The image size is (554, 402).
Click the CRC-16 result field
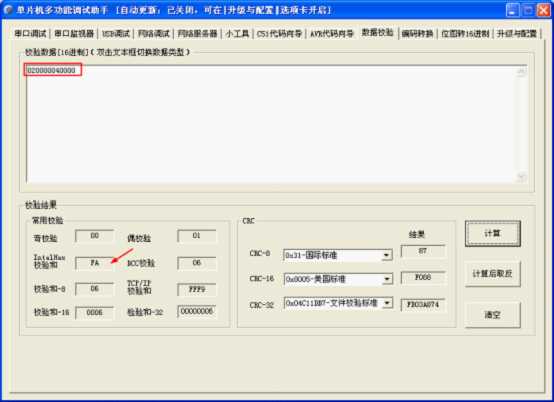click(423, 278)
